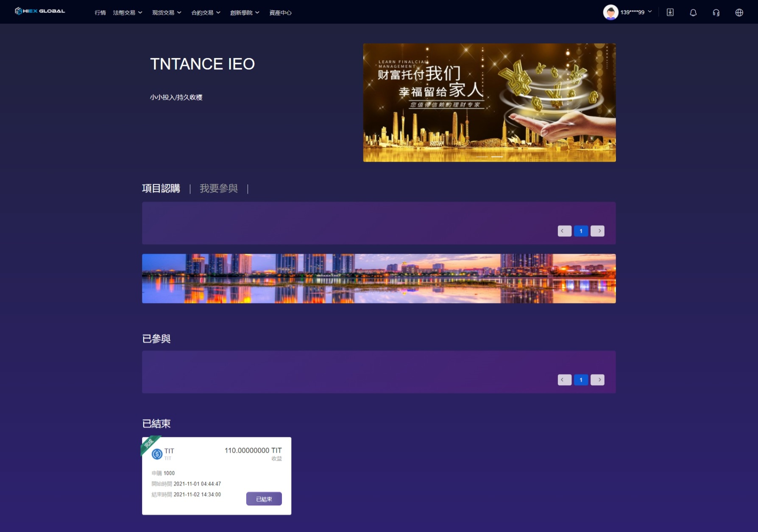The height and width of the screenshot is (532, 758).
Task: Click the 小小投入/持久收穫 subtitle
Action: click(x=176, y=97)
